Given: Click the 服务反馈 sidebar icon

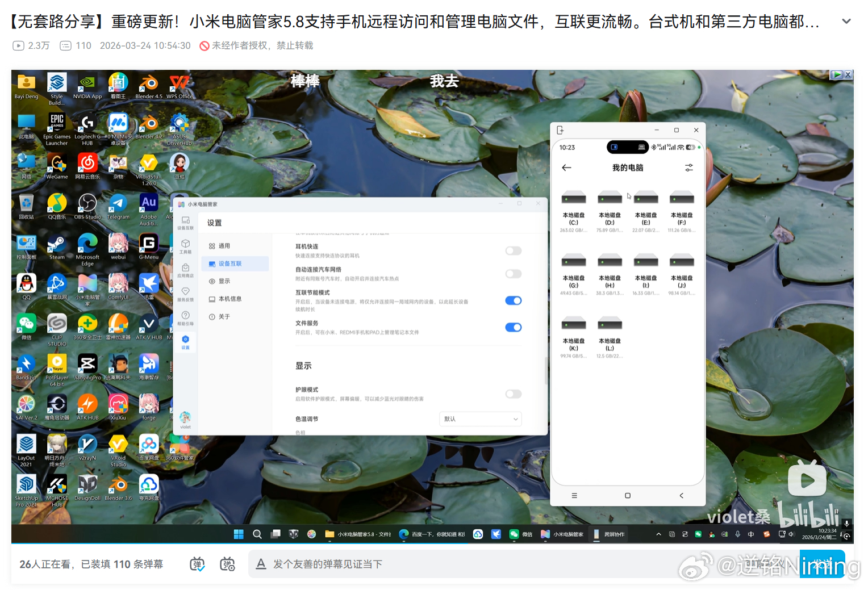Looking at the screenshot, I should click(185, 294).
